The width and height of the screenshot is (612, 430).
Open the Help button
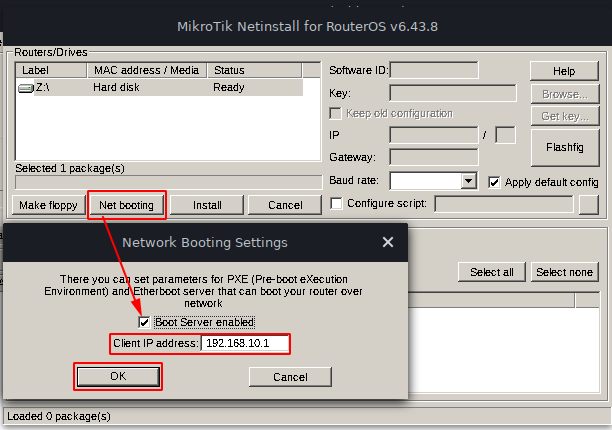[564, 71]
